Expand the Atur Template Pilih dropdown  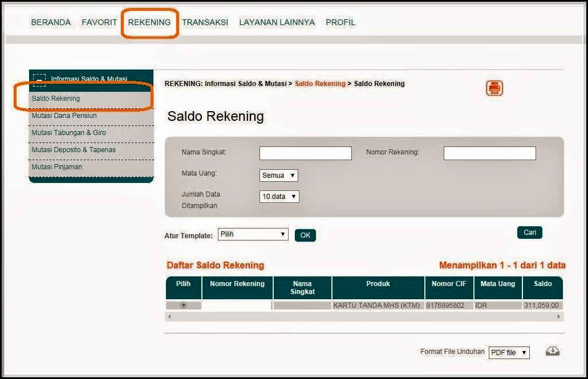click(253, 234)
